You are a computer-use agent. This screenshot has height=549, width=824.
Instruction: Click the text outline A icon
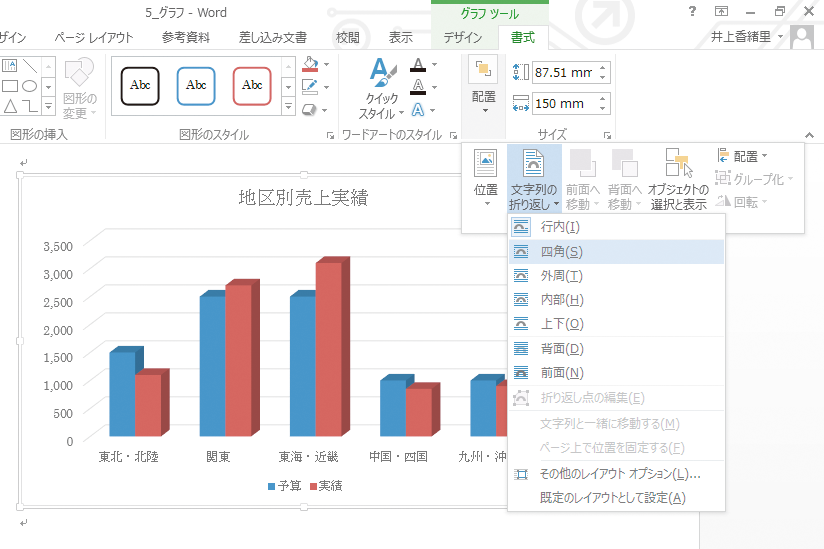tap(418, 87)
